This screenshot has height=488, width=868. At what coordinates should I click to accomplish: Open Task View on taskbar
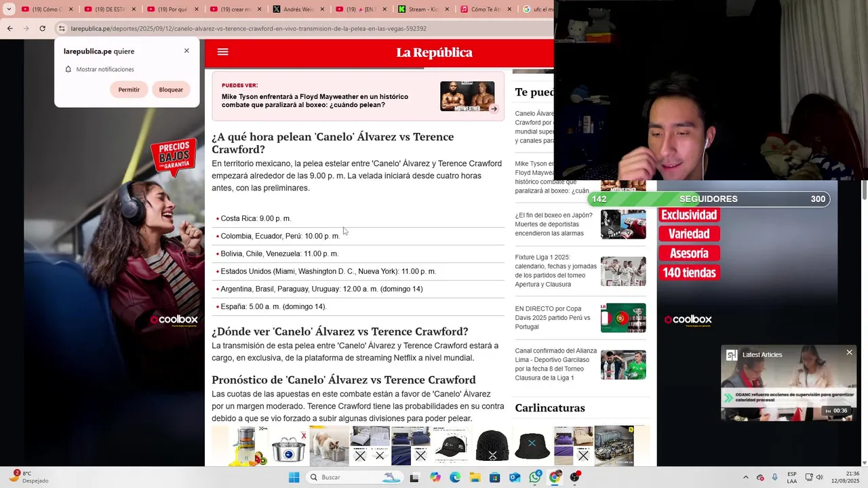click(x=414, y=477)
